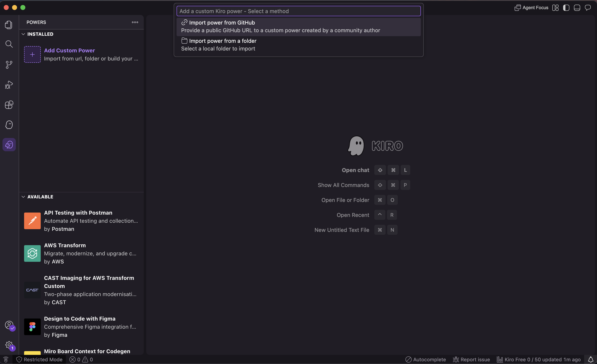Open the Figma power icon
The height and width of the screenshot is (364, 597).
[32, 327]
